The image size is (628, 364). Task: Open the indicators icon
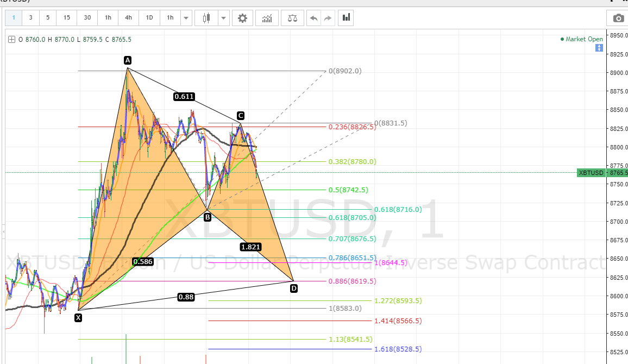point(267,17)
